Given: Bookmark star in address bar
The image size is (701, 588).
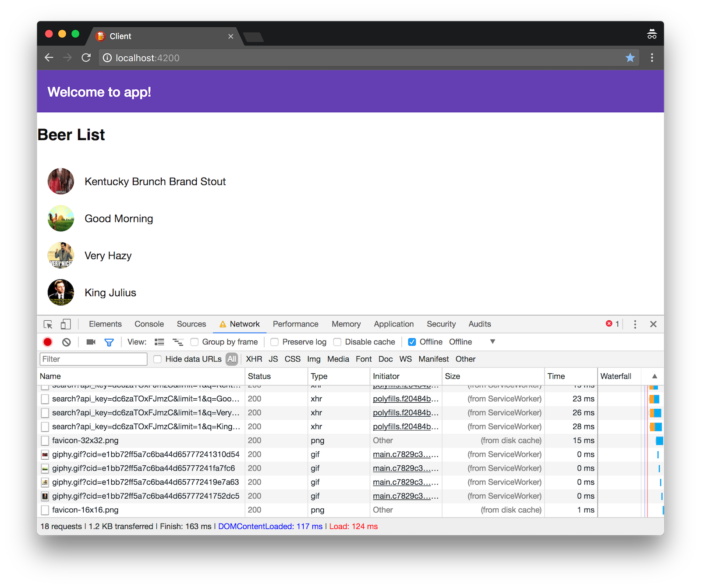Looking at the screenshot, I should pyautogui.click(x=630, y=58).
